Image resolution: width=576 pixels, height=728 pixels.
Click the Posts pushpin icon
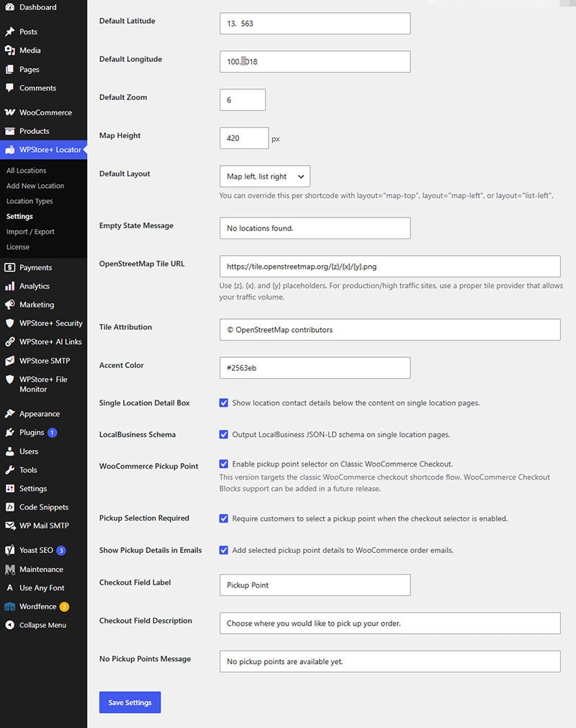(x=10, y=32)
